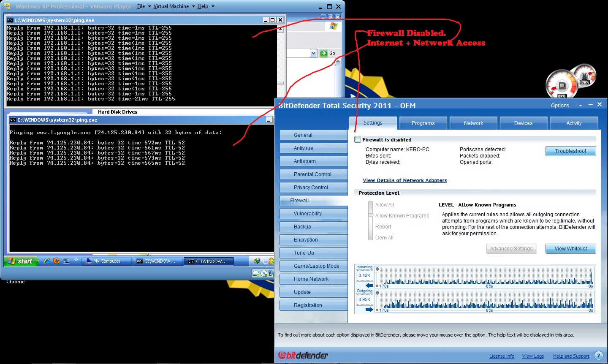The width and height of the screenshot is (608, 364).
Task: Open the View Logs link
Action: coord(533,356)
